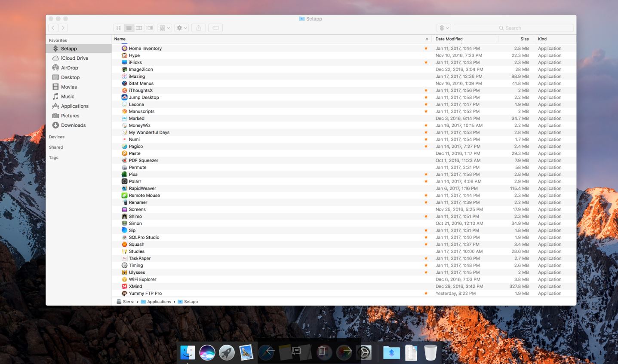Select the Hype application icon
This screenshot has height=364, width=618.
[124, 55]
